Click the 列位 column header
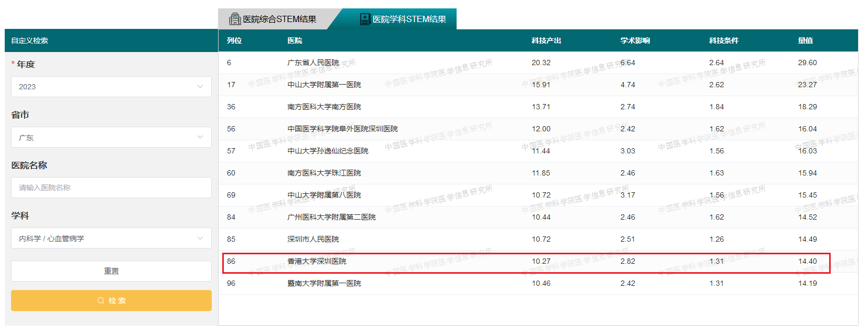 click(234, 40)
